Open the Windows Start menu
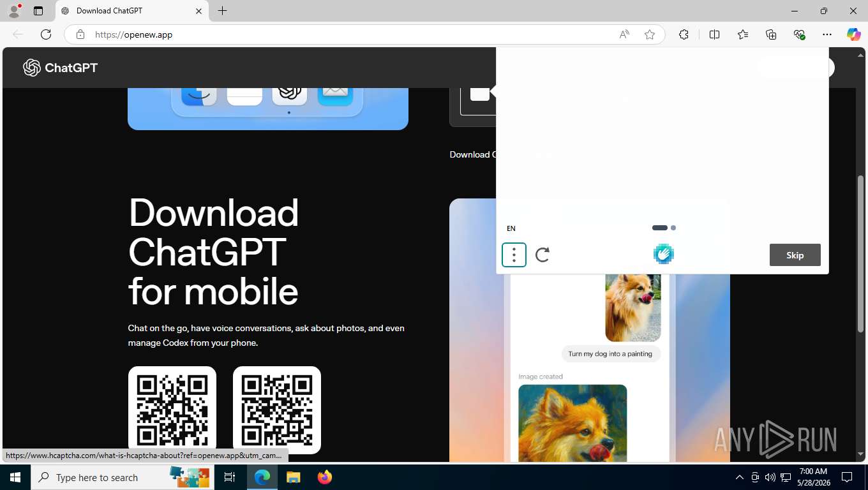The height and width of the screenshot is (490, 868). point(15,477)
